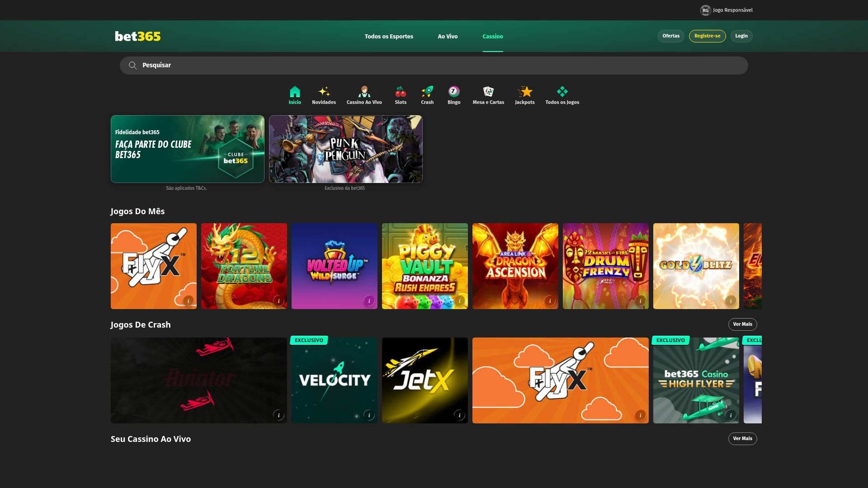Click Ver Mais for Seu Cassino Ao Vivo
The width and height of the screenshot is (868, 488).
[742, 439]
